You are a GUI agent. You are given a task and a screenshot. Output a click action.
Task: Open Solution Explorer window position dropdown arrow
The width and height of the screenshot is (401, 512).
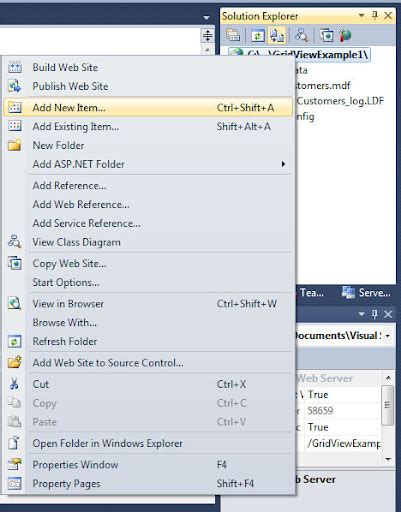(361, 15)
